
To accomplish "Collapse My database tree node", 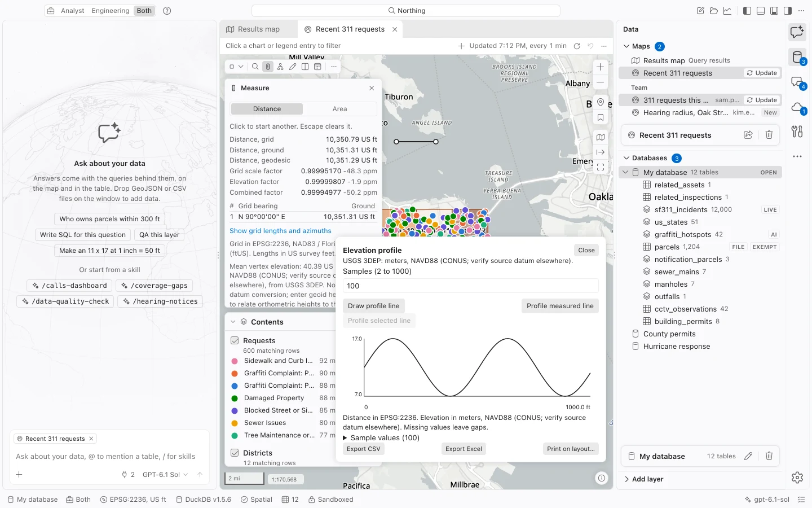I will tap(625, 172).
